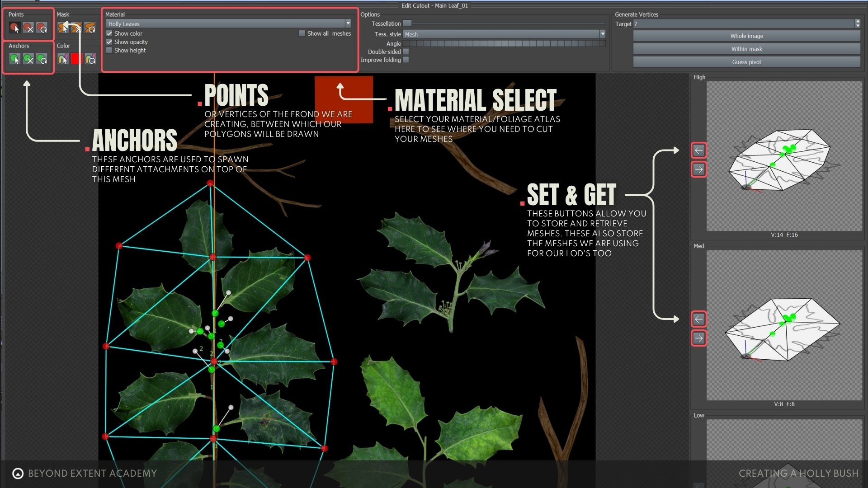Click the delete Anchors icon

coord(28,59)
